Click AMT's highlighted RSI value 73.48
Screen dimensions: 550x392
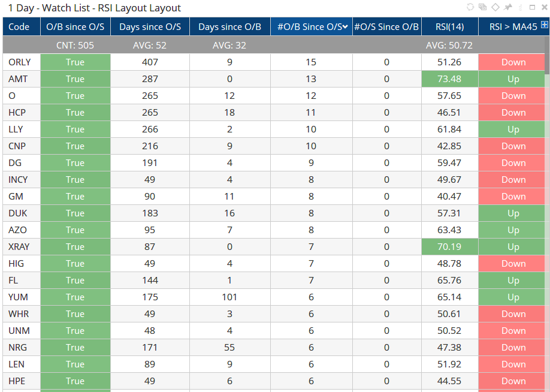coord(450,79)
